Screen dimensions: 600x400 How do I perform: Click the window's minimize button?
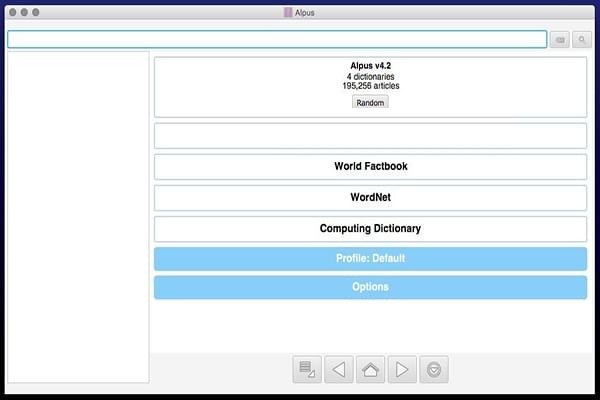24,12
